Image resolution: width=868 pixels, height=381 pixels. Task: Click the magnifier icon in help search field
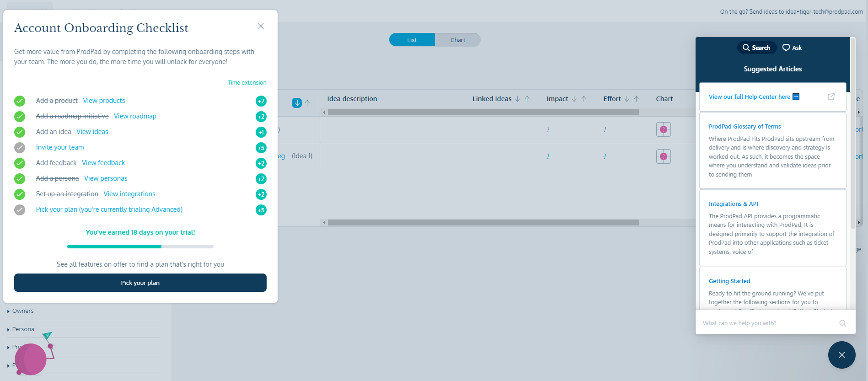(x=842, y=323)
